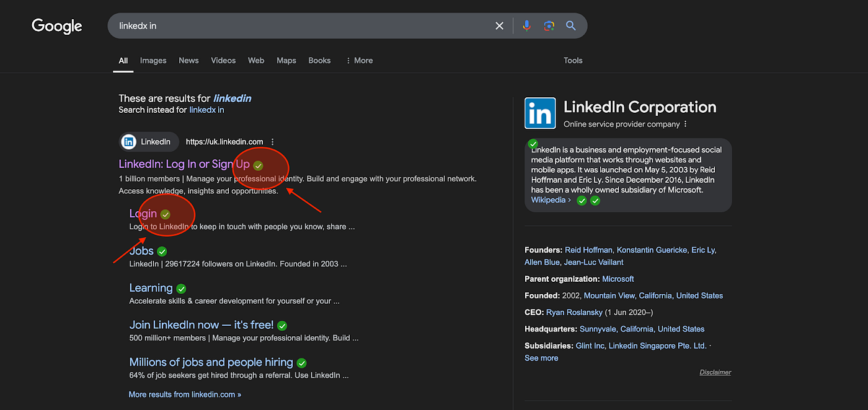Screen dimensions: 868x410
Task: Click founder Eric Ly link
Action: 703,250
